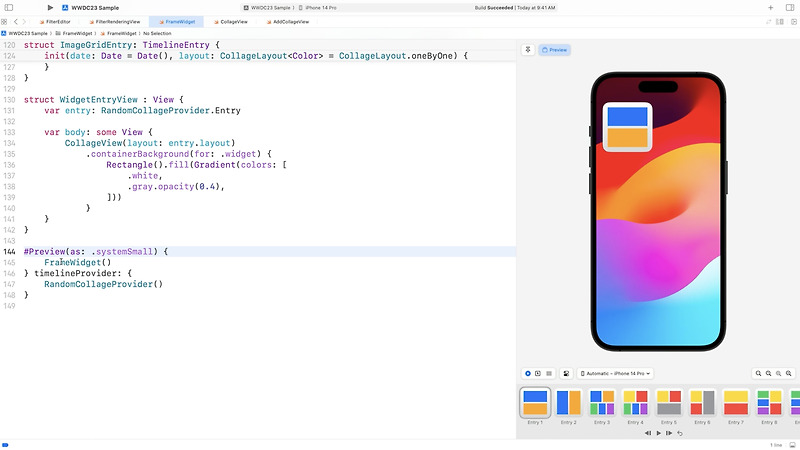Go back in editor history

16,22
